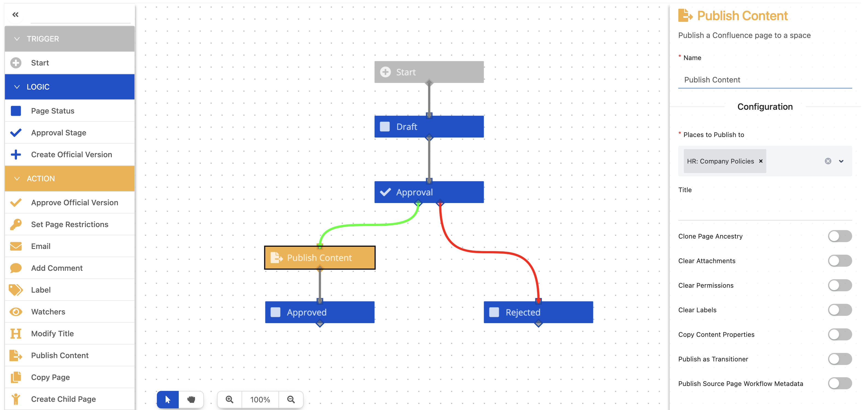868x410 pixels.
Task: Click the zoom in magnifier icon
Action: tap(230, 399)
